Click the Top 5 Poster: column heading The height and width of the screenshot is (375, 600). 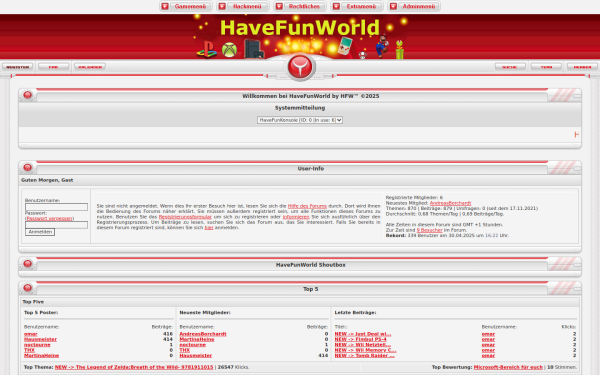click(x=41, y=313)
